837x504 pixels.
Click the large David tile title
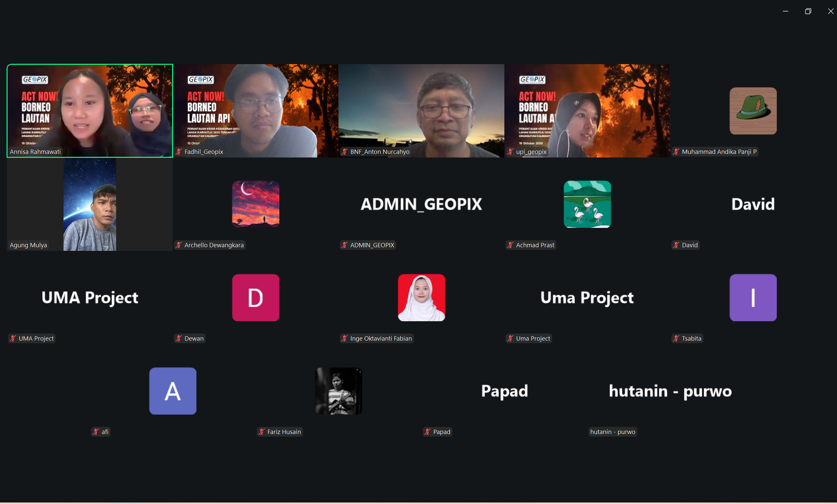753,204
